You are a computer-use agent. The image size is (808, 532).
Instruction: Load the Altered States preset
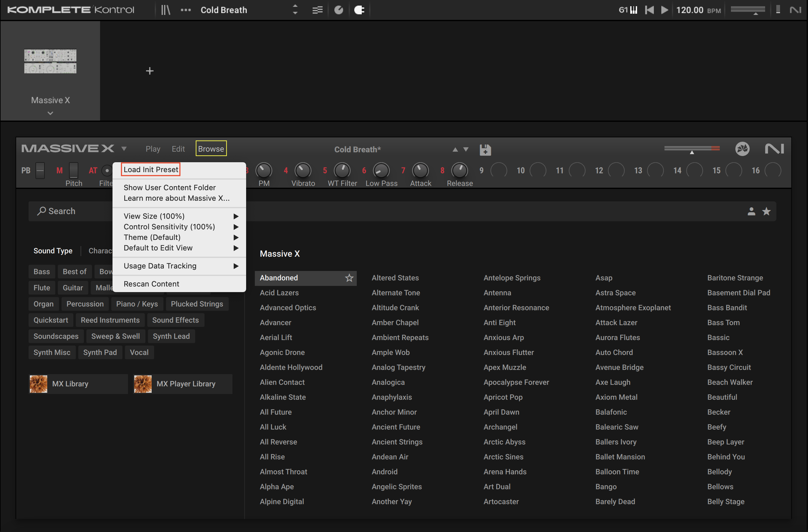pyautogui.click(x=395, y=278)
